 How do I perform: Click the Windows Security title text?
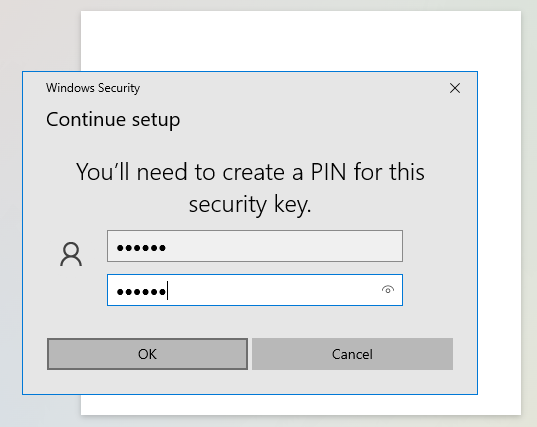[x=93, y=88]
